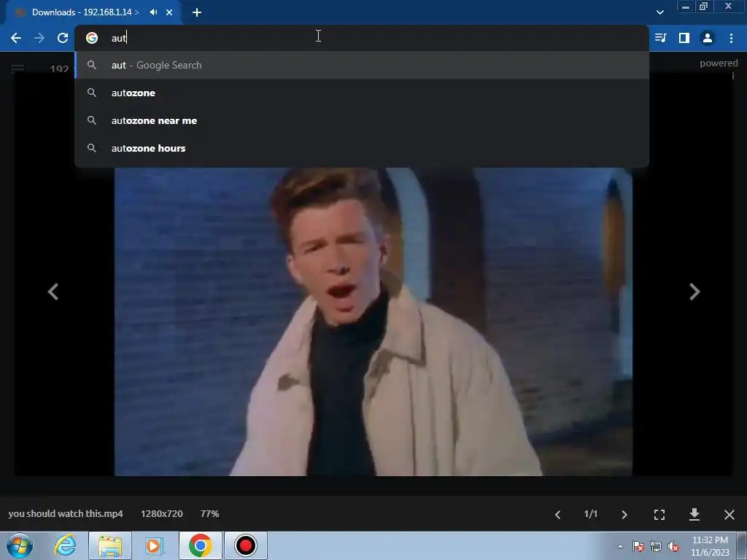Viewport: 747px width, 560px height.
Task: Reload the page with the refresh icon
Action: (63, 38)
